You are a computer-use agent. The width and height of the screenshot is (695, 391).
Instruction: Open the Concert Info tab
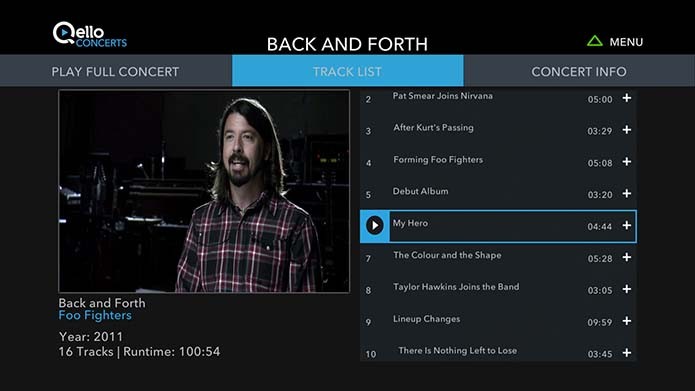click(x=579, y=71)
